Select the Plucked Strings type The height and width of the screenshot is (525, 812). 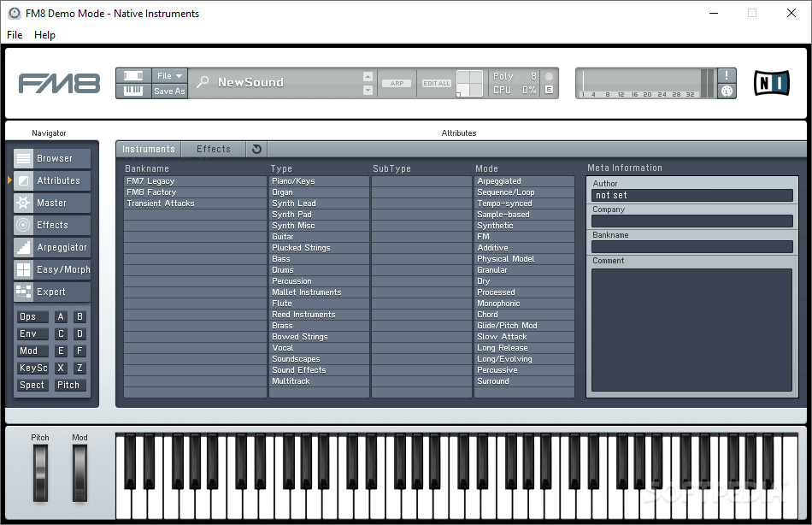(x=319, y=248)
